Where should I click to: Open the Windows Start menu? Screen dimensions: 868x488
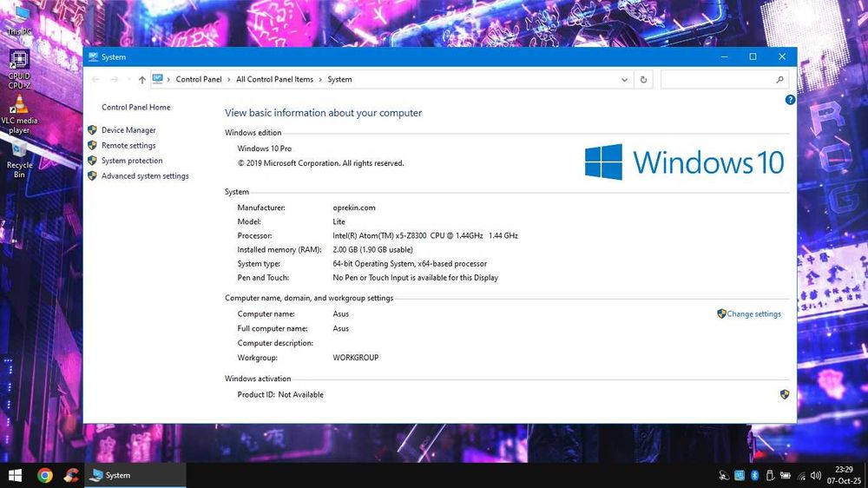(15, 475)
